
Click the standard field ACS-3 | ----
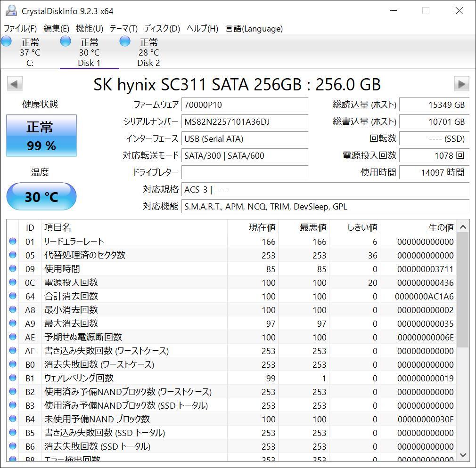pos(326,190)
